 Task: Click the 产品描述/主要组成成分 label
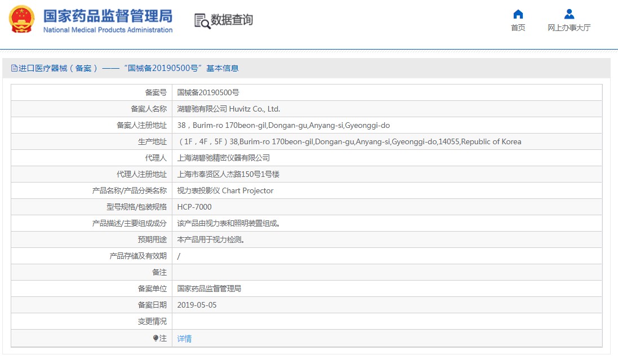(129, 223)
